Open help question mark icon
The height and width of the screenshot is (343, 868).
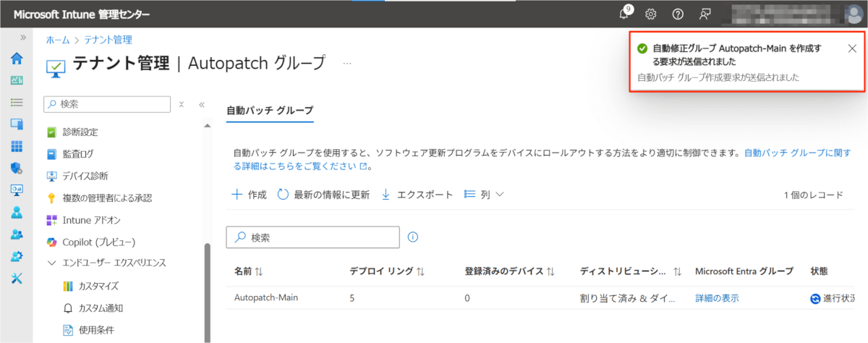(x=678, y=14)
